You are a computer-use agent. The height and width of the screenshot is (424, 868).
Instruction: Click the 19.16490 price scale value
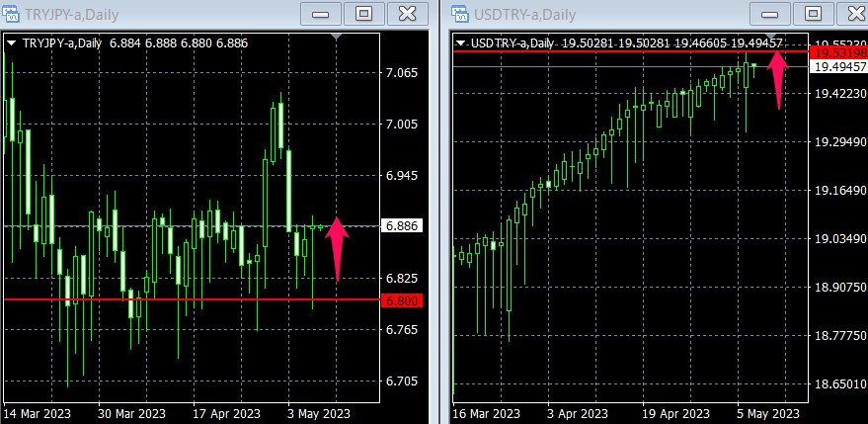pos(841,191)
